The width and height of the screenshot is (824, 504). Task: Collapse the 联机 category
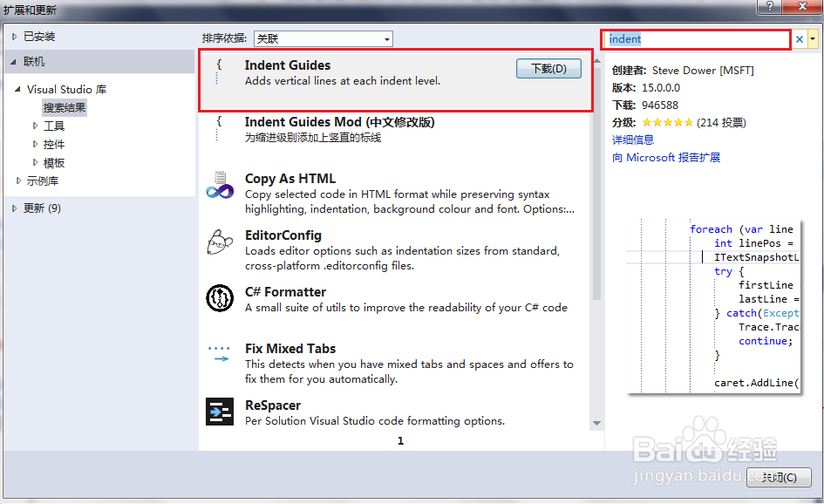coord(14,62)
